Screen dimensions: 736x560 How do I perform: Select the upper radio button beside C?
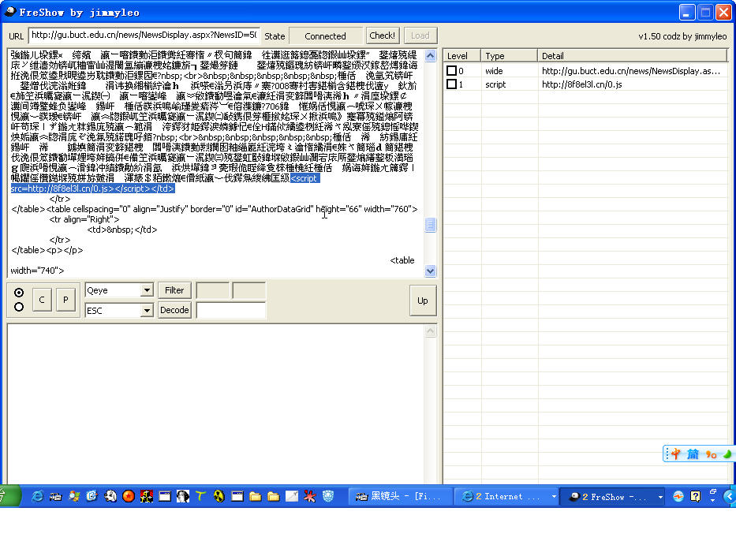click(x=19, y=293)
